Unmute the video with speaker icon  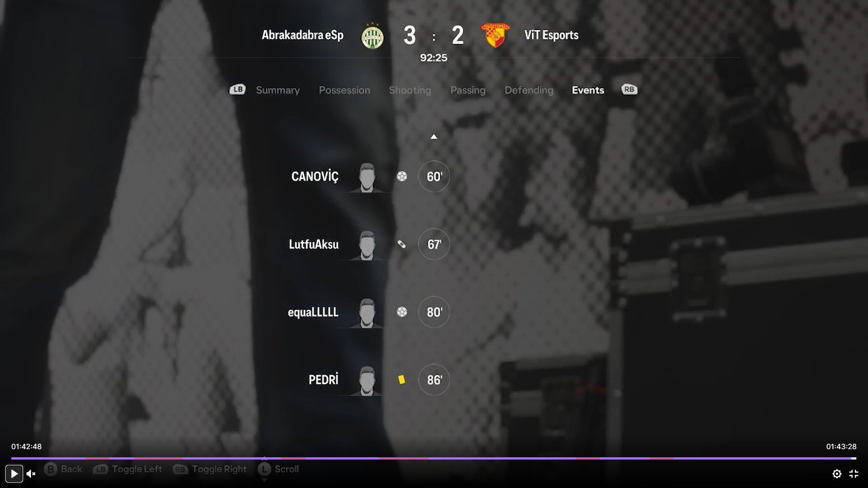31,474
